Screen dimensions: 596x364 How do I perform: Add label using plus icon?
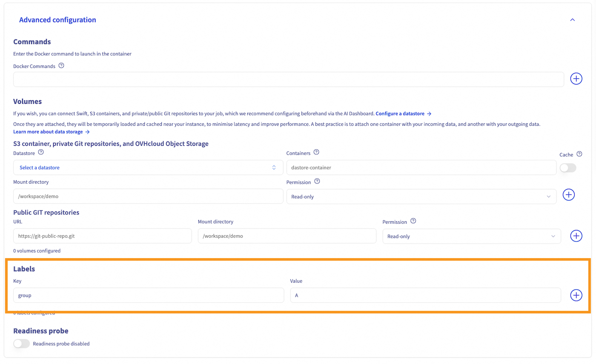576,295
